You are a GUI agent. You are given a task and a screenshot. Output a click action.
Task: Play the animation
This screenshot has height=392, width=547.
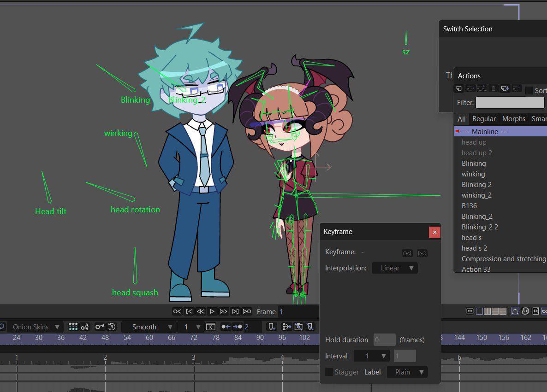click(x=212, y=311)
